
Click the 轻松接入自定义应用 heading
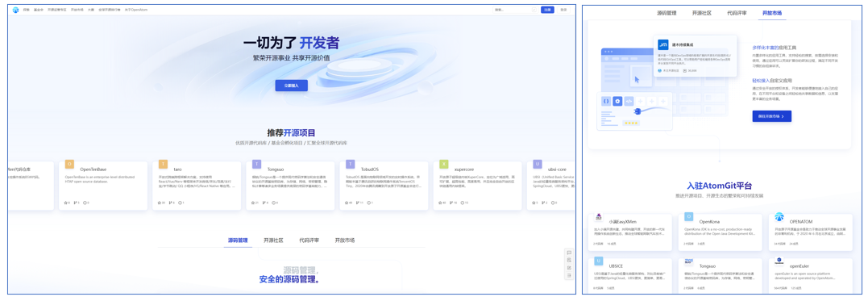[x=771, y=81]
